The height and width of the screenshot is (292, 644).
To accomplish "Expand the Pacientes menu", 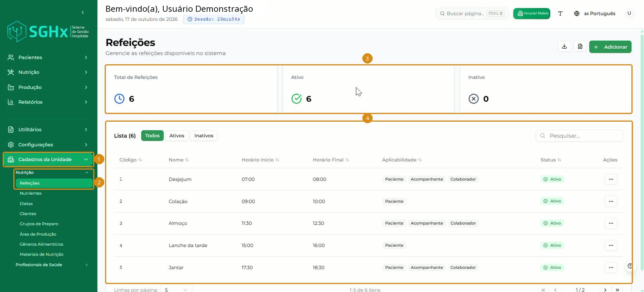I will 48,57.
